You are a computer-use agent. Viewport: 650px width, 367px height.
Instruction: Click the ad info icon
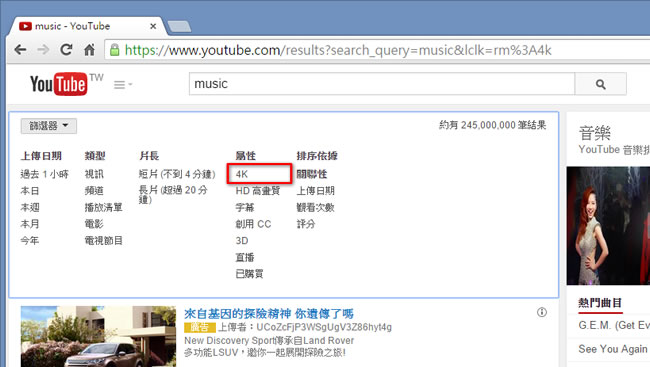point(542,312)
